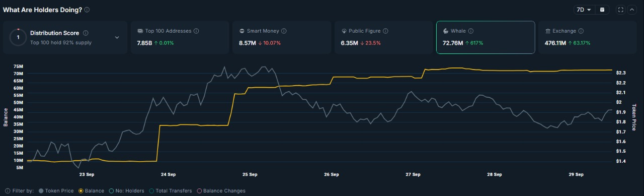Image resolution: width=644 pixels, height=196 pixels.
Task: Click info icon beside 'What Are Holders Doing?'
Action: coord(87,10)
